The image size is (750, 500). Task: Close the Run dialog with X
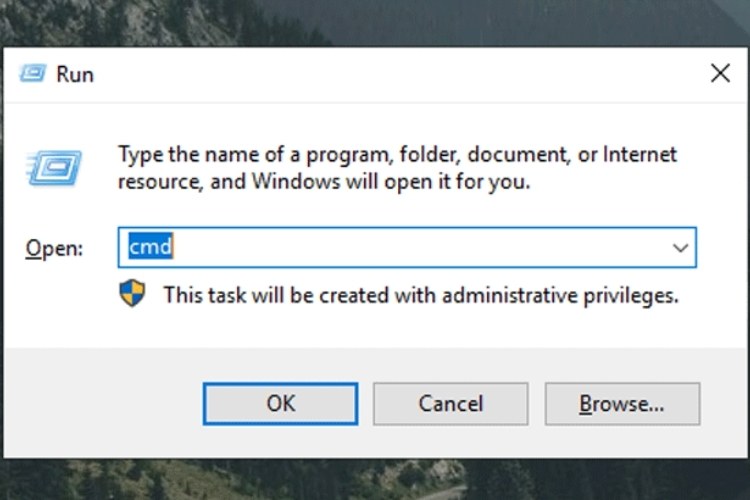click(719, 73)
